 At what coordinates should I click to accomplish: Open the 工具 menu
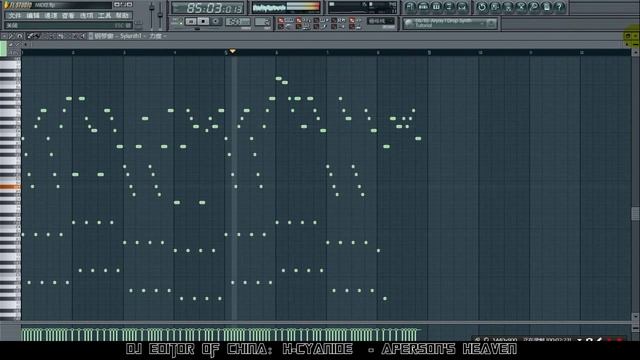click(x=104, y=16)
